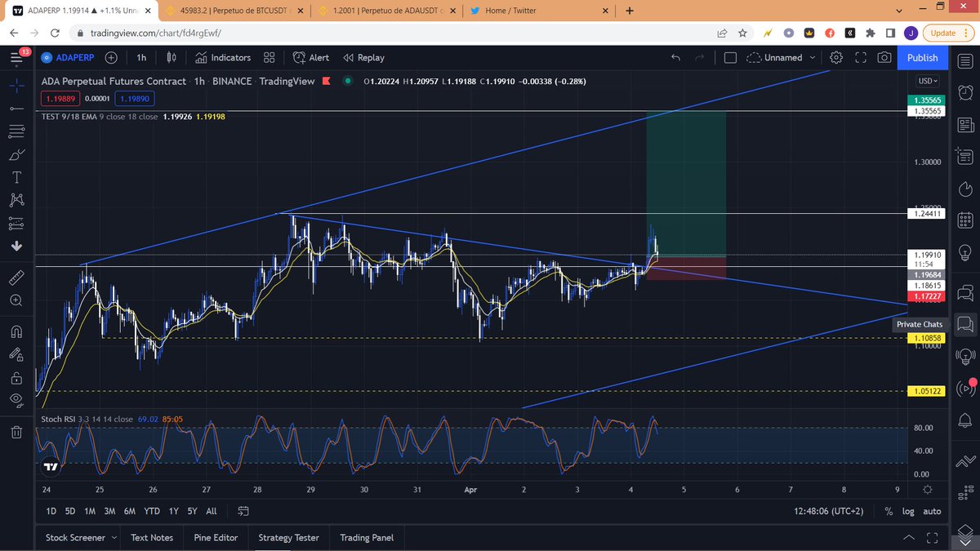Open the Pine Editor tab
The width and height of the screenshot is (980, 551).
coord(215,537)
